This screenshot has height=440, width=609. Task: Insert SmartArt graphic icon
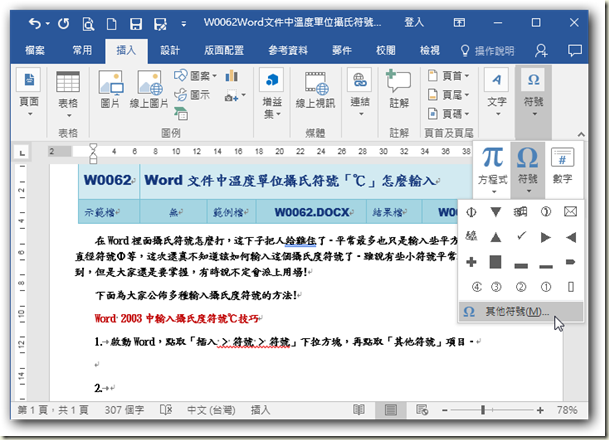pos(181,113)
